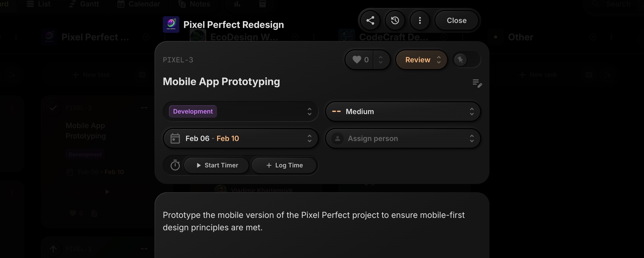
Task: Toggle the pin task switch
Action: (x=467, y=60)
